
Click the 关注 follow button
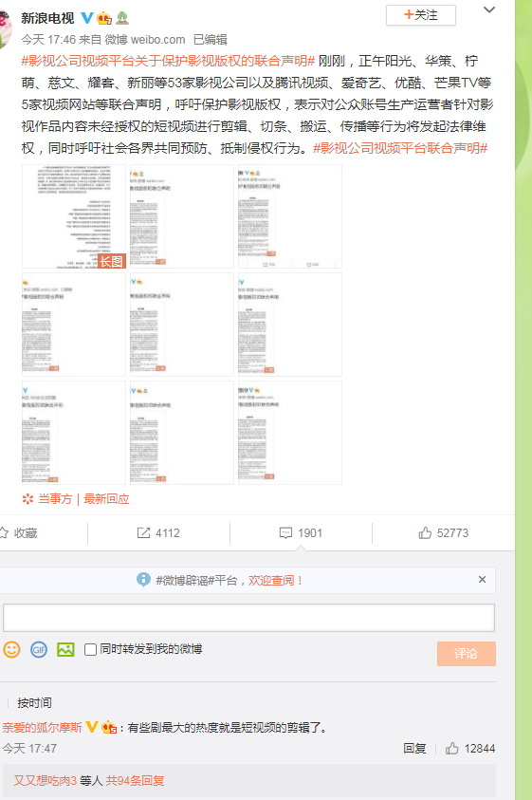tap(420, 15)
